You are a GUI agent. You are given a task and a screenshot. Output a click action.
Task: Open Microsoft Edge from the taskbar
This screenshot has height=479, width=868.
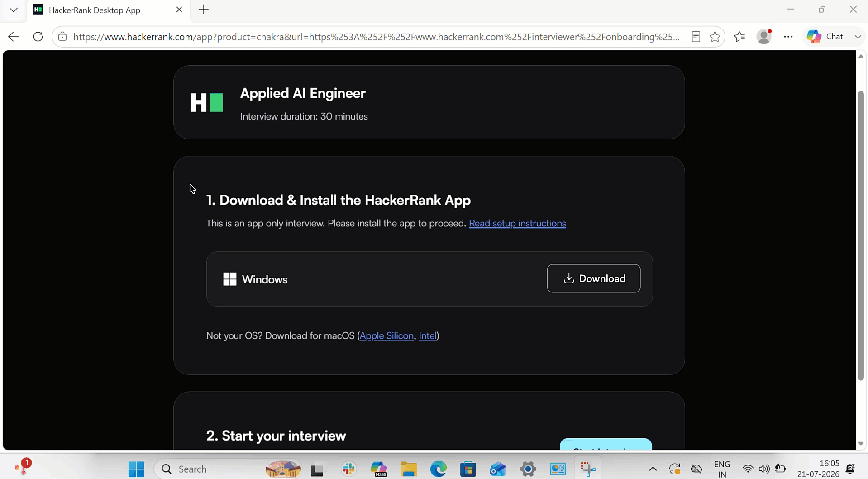tap(438, 469)
